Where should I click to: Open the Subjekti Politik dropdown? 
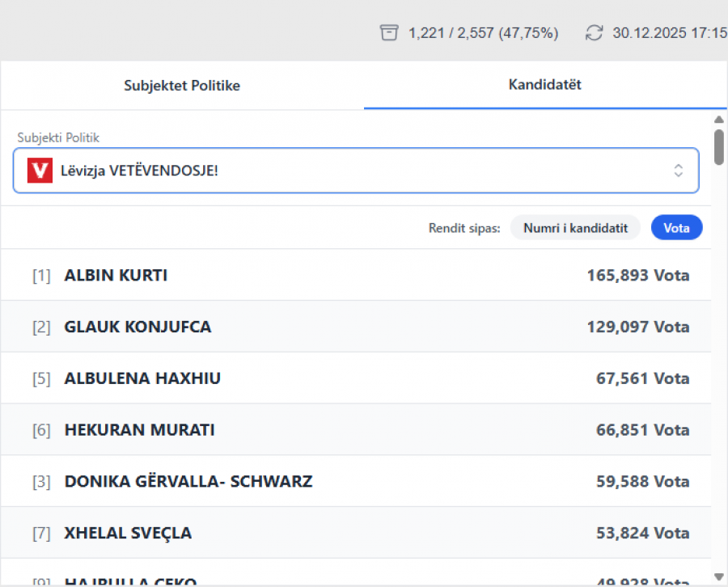coord(356,171)
